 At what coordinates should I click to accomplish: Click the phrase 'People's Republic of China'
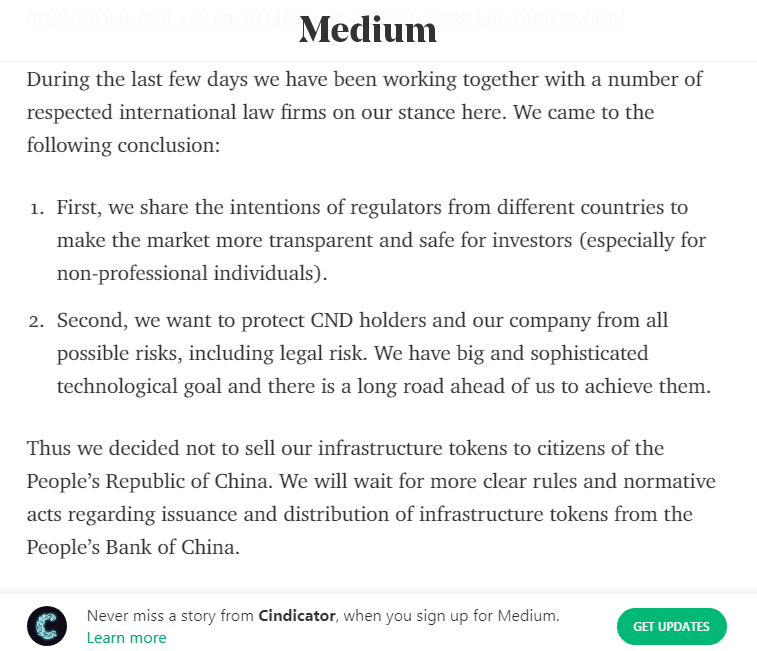[147, 481]
